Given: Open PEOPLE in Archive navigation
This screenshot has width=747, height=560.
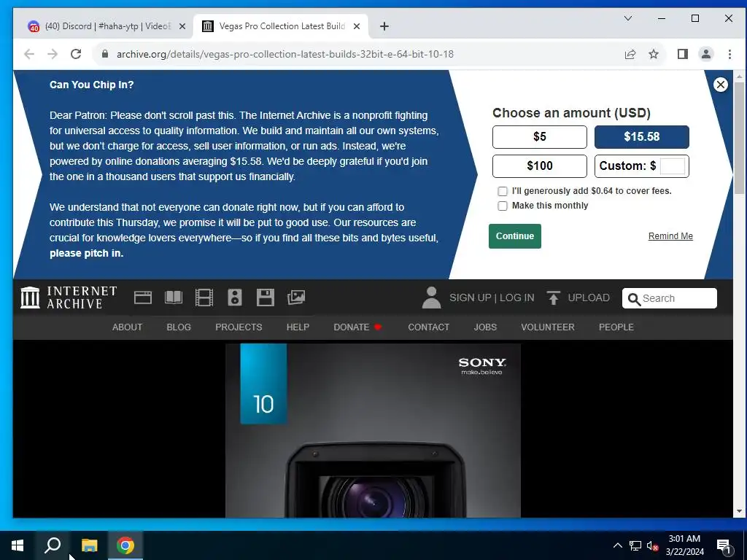Looking at the screenshot, I should click(616, 327).
